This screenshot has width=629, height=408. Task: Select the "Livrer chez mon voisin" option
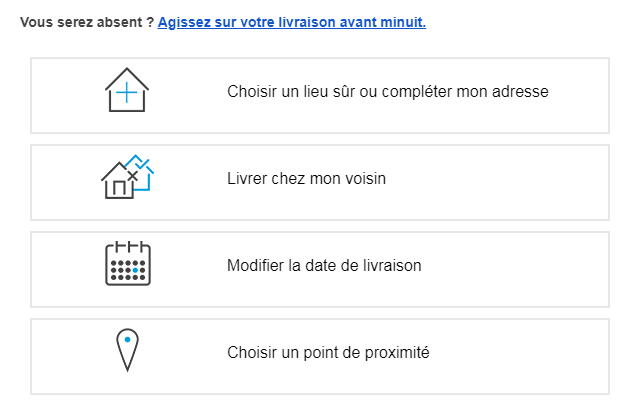[306, 179]
